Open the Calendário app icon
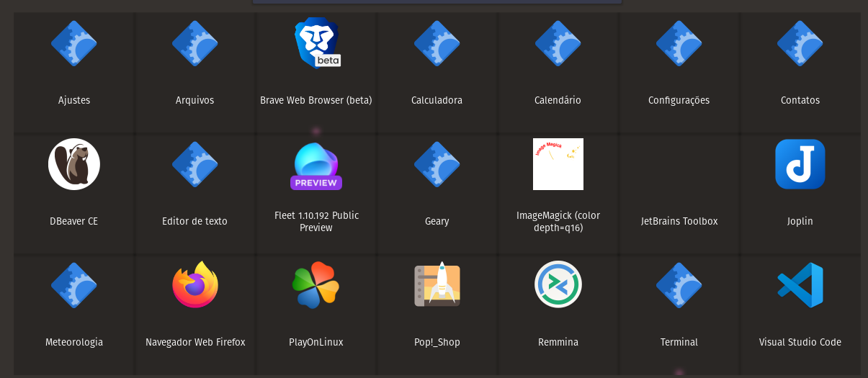868x378 pixels. [x=558, y=43]
